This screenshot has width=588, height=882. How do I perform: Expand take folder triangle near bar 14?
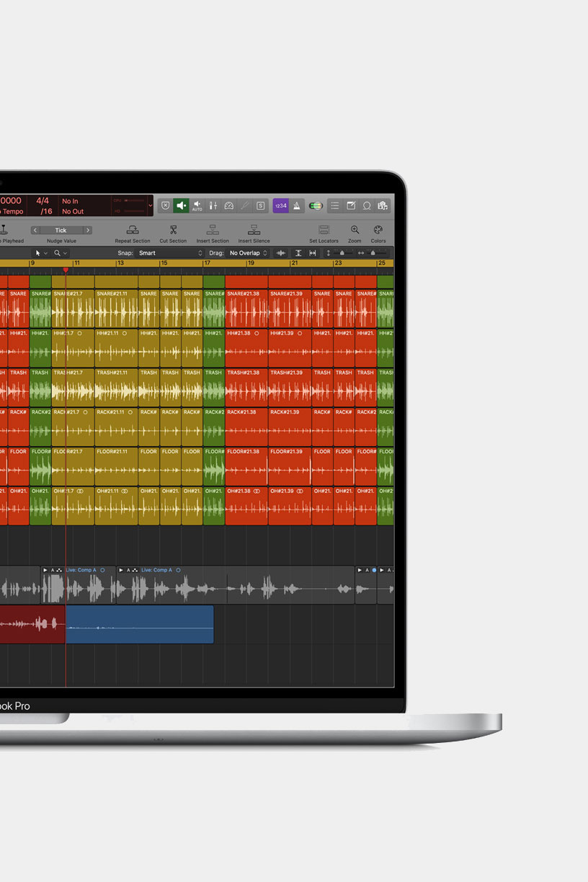click(x=121, y=570)
